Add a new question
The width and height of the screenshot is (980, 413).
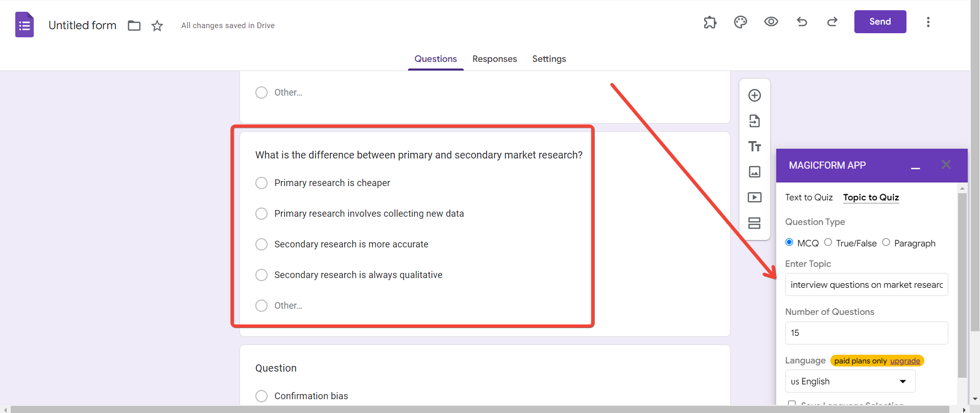coord(754,96)
